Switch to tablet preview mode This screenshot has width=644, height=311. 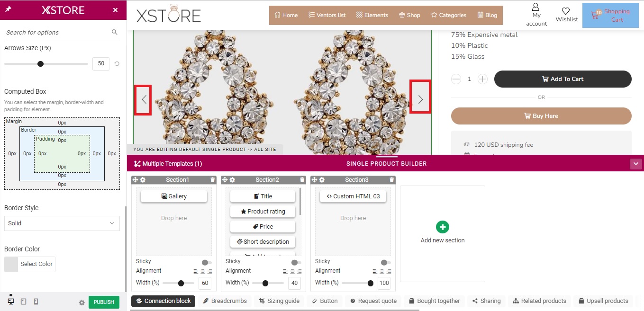click(23, 302)
